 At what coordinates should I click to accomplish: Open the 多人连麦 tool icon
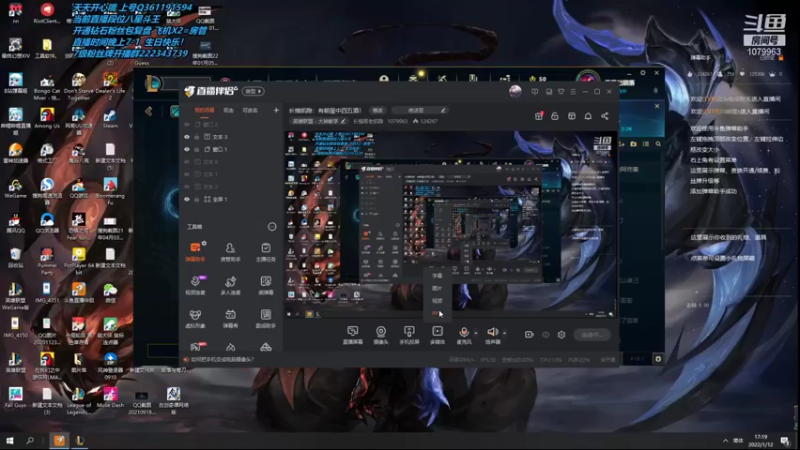(x=230, y=285)
